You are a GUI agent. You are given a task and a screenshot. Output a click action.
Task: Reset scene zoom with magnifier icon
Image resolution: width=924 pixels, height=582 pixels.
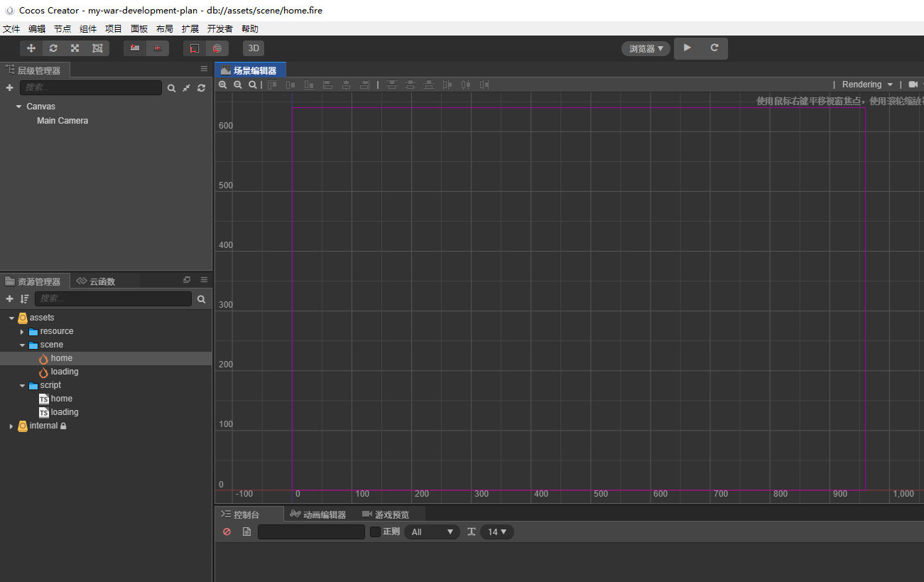click(253, 85)
